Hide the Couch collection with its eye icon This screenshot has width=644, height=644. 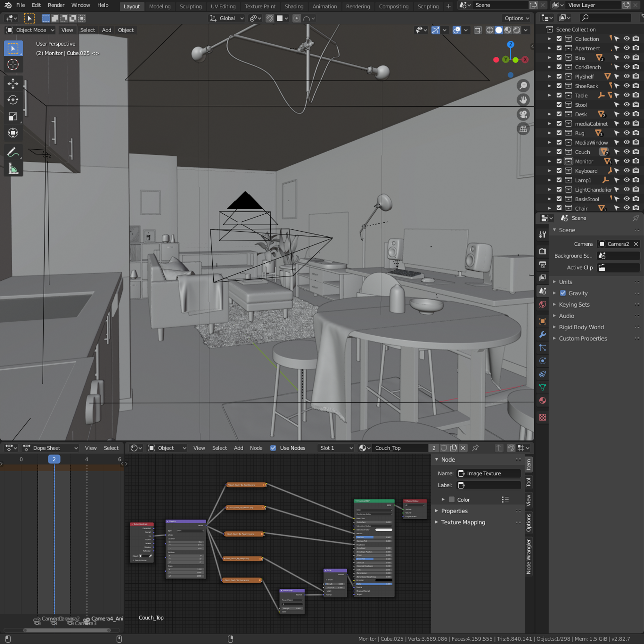pos(626,152)
